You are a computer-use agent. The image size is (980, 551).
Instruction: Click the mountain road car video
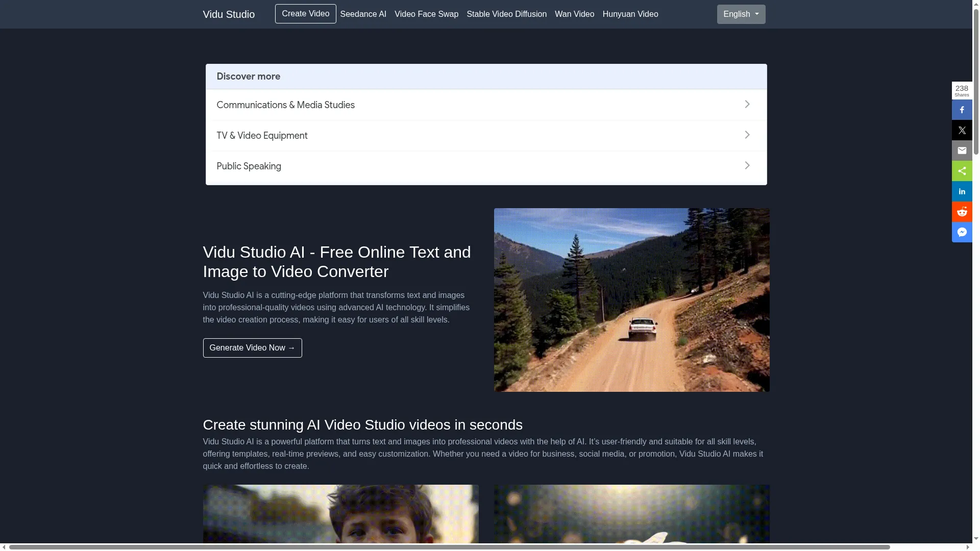631,300
